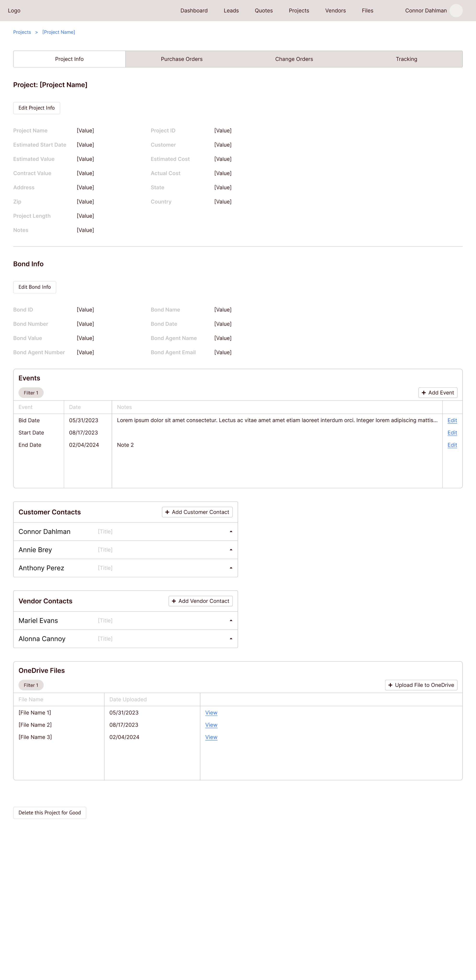
Task: Expand Annie Brey contact details
Action: [231, 550]
